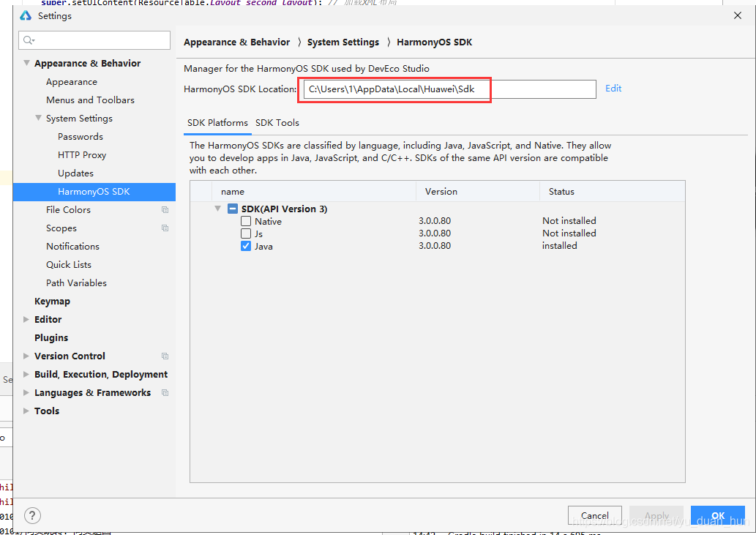Open the Plugins settings page
Screen dimensions: 756x535
51,338
